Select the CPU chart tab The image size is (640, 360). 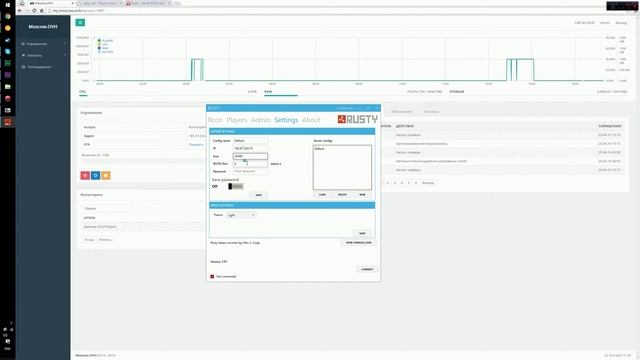(x=83, y=92)
